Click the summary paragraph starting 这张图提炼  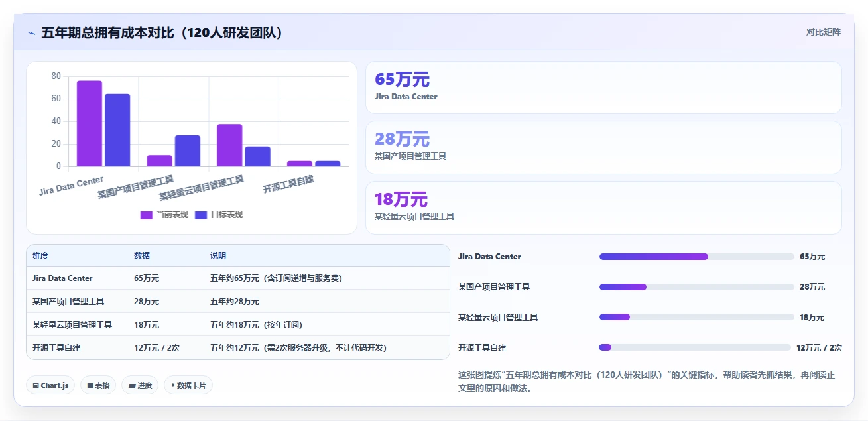coord(647,381)
